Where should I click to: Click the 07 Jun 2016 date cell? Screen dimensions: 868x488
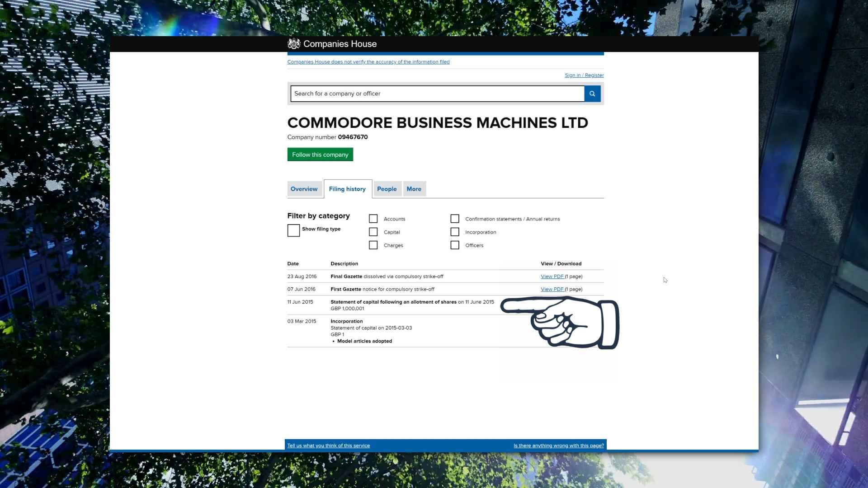pos(302,289)
